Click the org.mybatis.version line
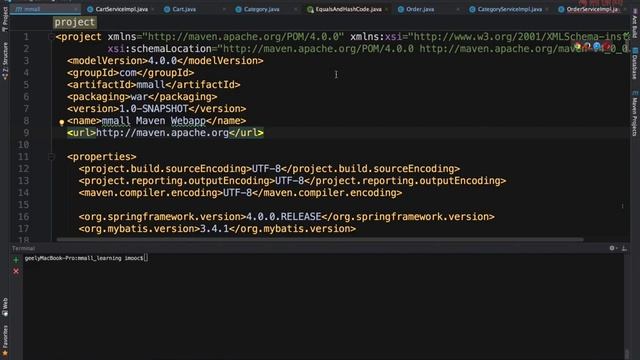The height and width of the screenshot is (360, 640). click(217, 229)
